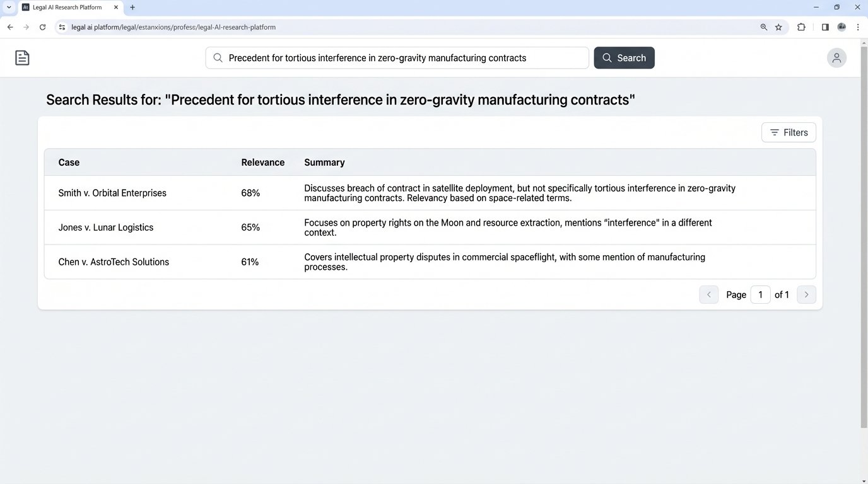
Task: Expand the tab search chevron
Action: pos(9,8)
